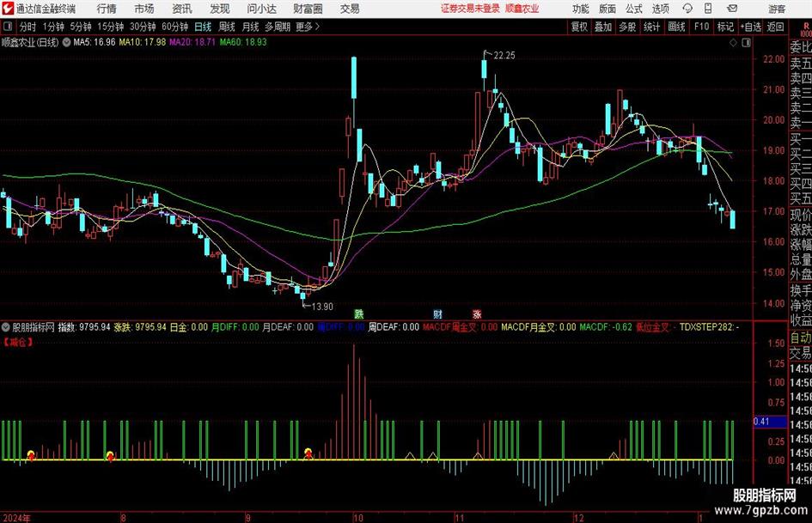The image size is (812, 523).
Task: Open the 问小达 menu
Action: click(x=261, y=9)
